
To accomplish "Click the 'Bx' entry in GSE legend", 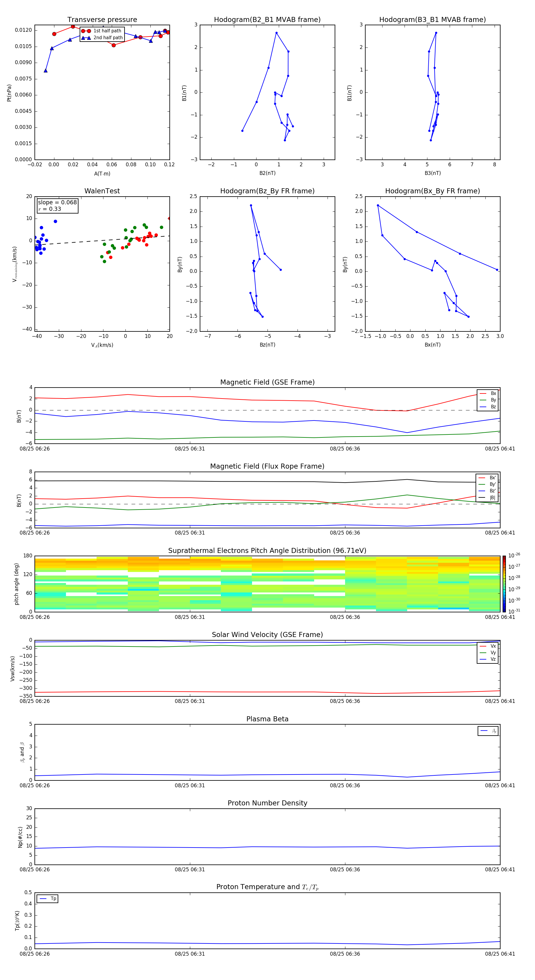I will (488, 393).
